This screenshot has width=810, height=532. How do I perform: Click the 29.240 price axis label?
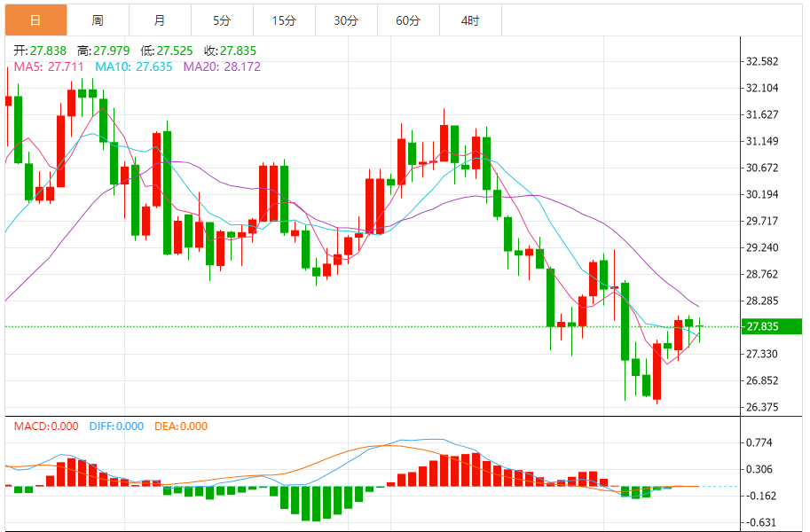pyautogui.click(x=762, y=247)
